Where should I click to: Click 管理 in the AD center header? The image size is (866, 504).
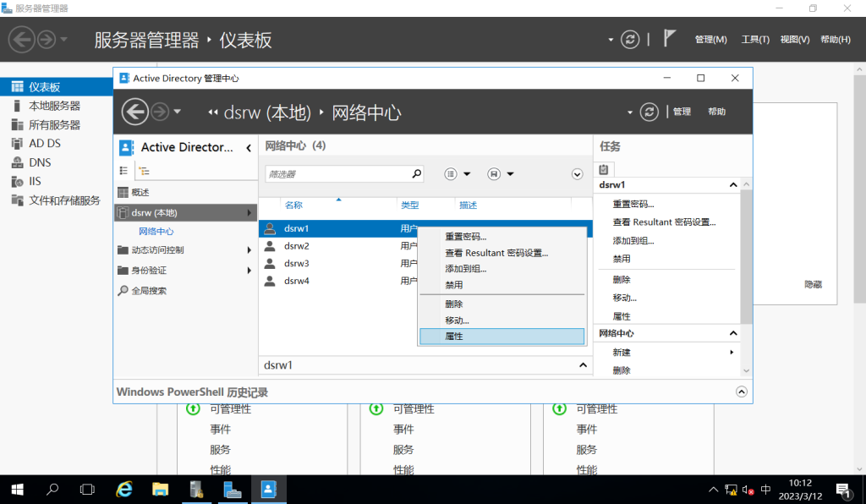tap(682, 112)
